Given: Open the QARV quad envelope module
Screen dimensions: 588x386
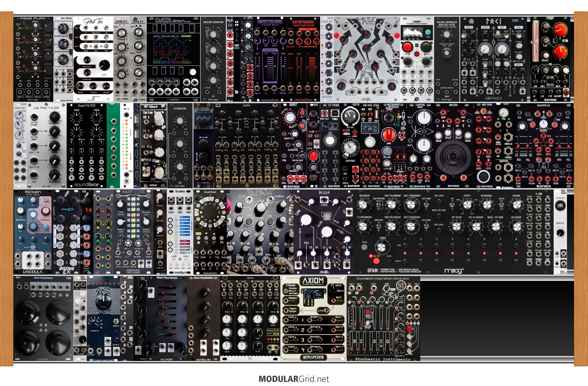Looking at the screenshot, I should pos(246,145).
